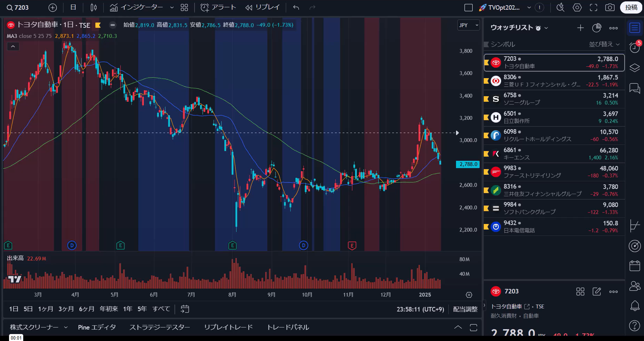Image resolution: width=644 pixels, height=341 pixels.
Task: Open object tree layers icon
Action: tap(635, 68)
